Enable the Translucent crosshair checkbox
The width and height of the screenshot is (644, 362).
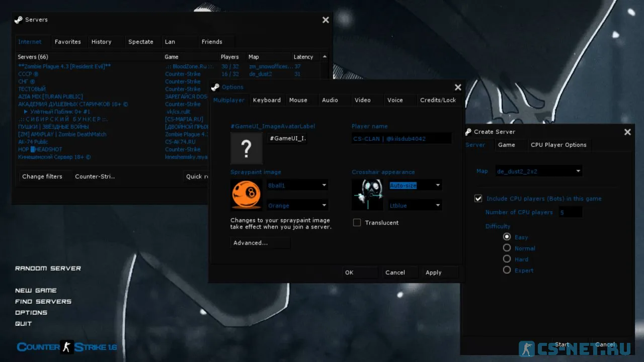pyautogui.click(x=357, y=223)
